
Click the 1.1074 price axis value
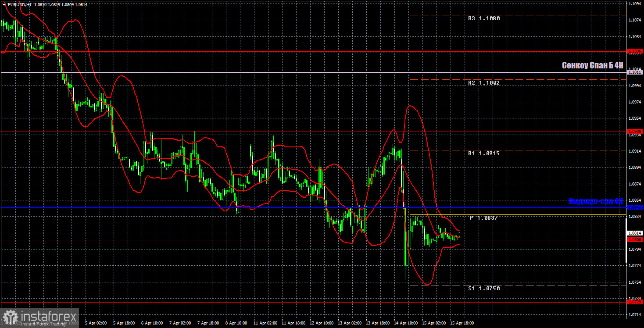pos(635,20)
